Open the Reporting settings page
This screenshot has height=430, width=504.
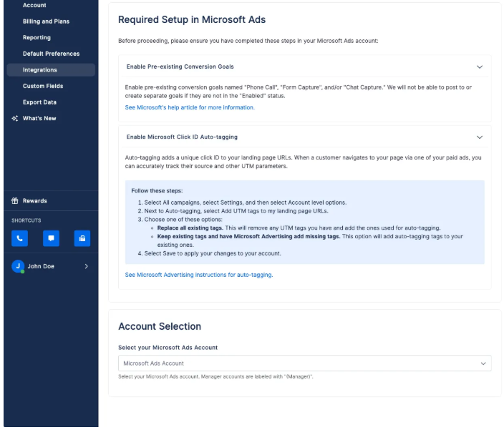pyautogui.click(x=37, y=38)
